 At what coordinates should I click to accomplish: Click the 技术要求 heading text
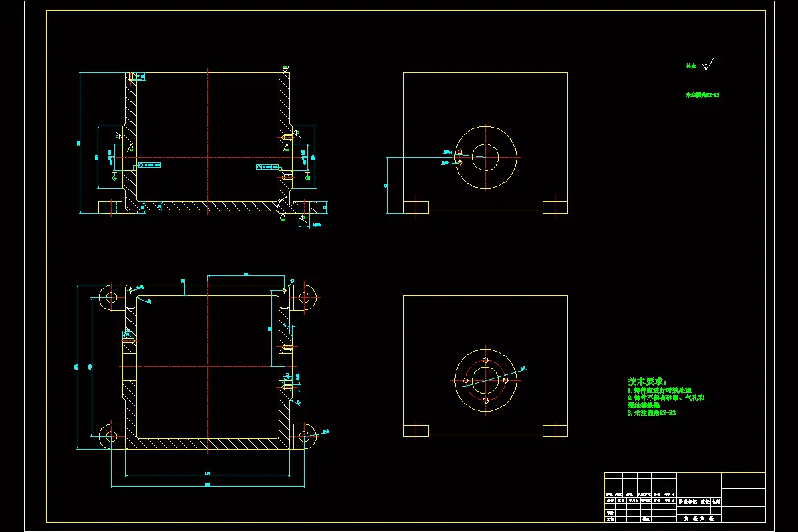point(646,382)
